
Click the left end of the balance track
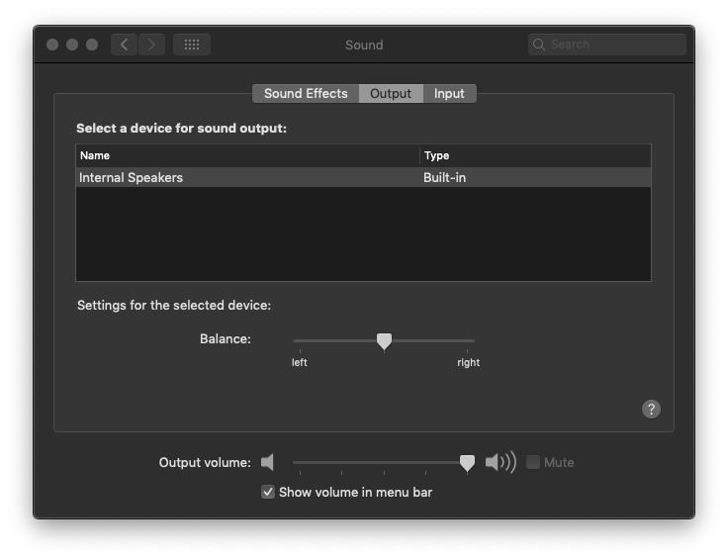(x=296, y=340)
